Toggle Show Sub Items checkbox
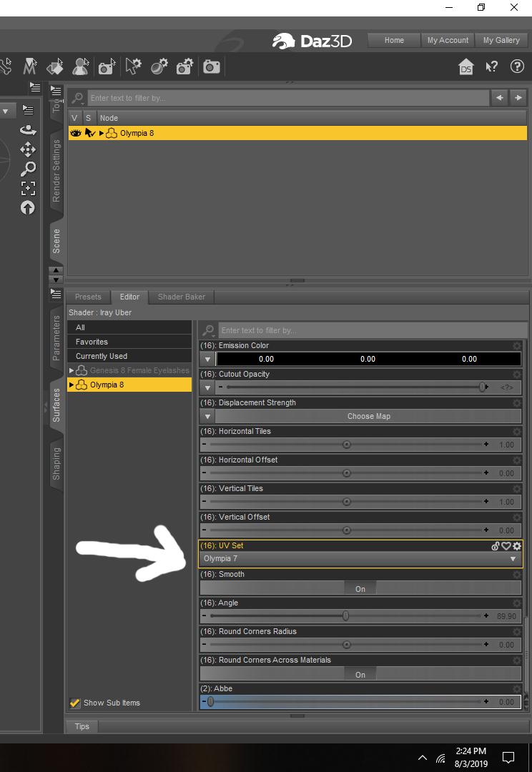 [75, 703]
